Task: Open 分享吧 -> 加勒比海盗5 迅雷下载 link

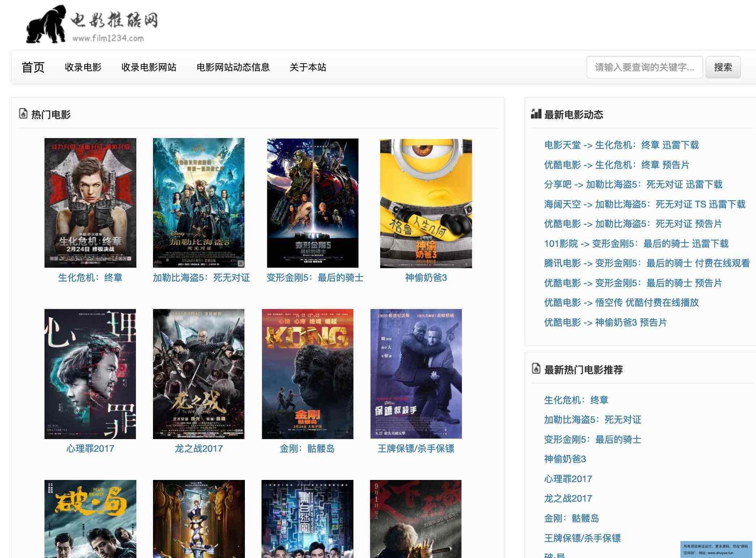Action: point(633,184)
